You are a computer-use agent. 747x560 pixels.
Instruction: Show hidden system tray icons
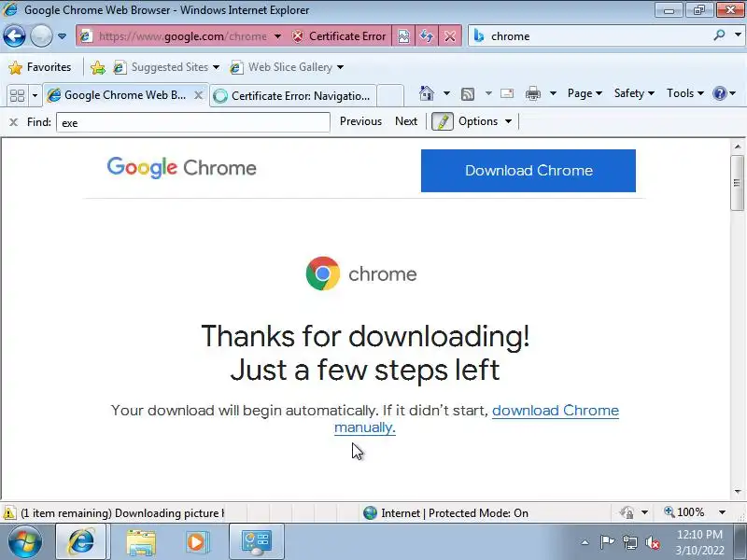coord(585,542)
